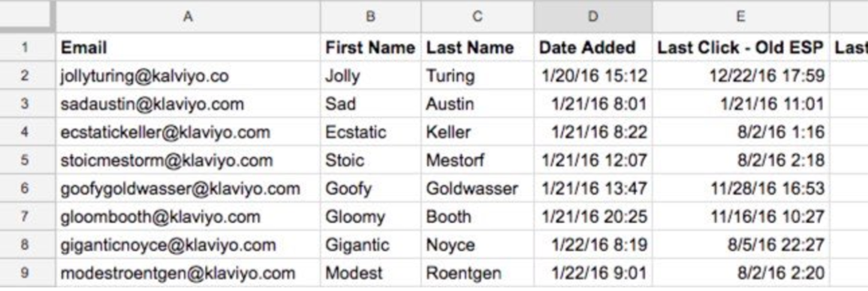This screenshot has height=291, width=868.
Task: Select row 1 header number
Action: click(25, 47)
